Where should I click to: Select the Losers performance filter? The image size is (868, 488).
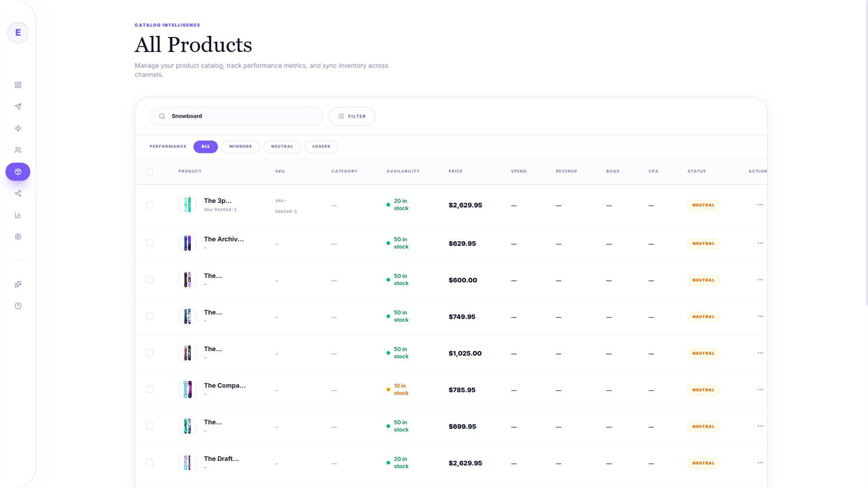[321, 146]
